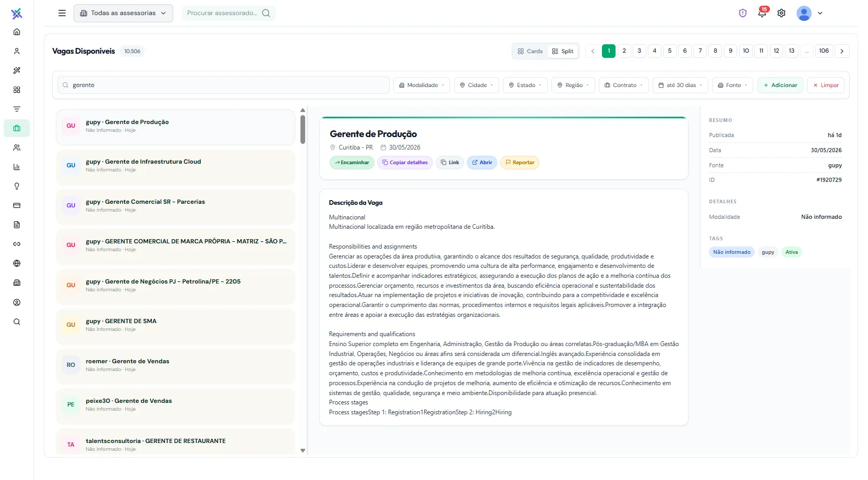Open the settings gear icon
This screenshot has width=868, height=480.
pyautogui.click(x=781, y=13)
